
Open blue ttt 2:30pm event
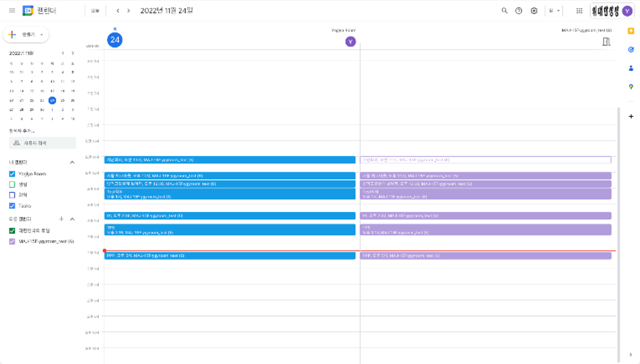(230, 216)
